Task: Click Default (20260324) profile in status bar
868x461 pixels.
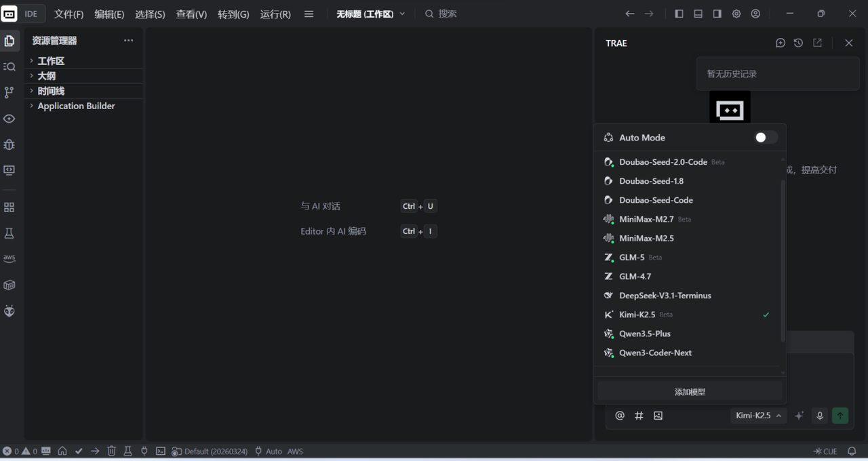Action: click(210, 451)
